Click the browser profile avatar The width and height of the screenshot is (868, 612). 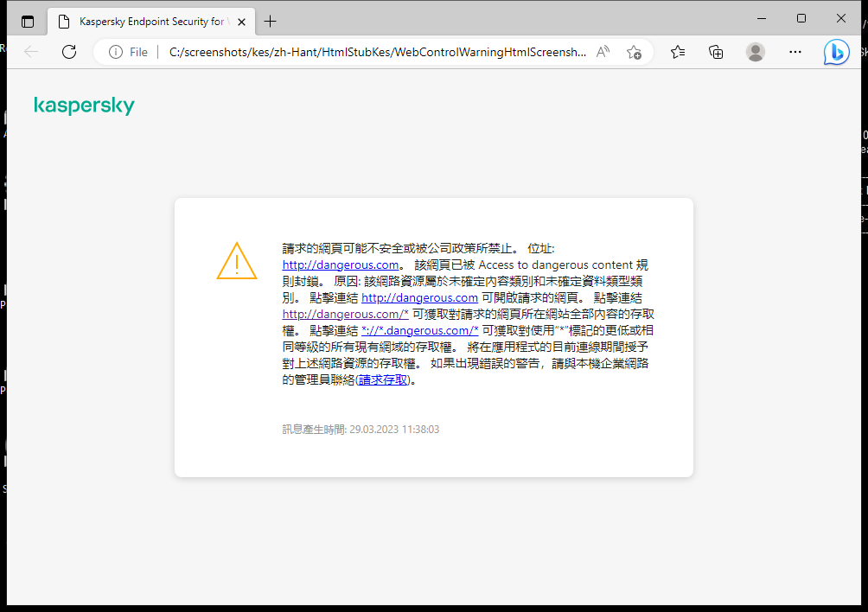pos(755,52)
